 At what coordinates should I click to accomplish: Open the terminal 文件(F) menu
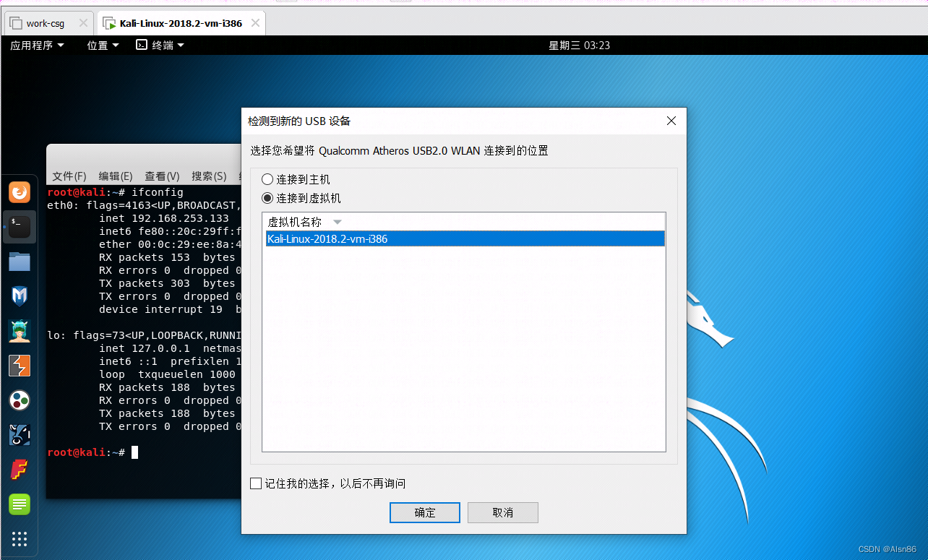coord(69,176)
